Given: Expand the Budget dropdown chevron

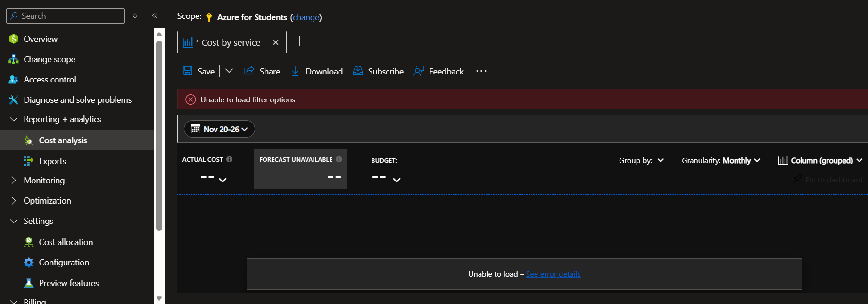Looking at the screenshot, I should (397, 180).
